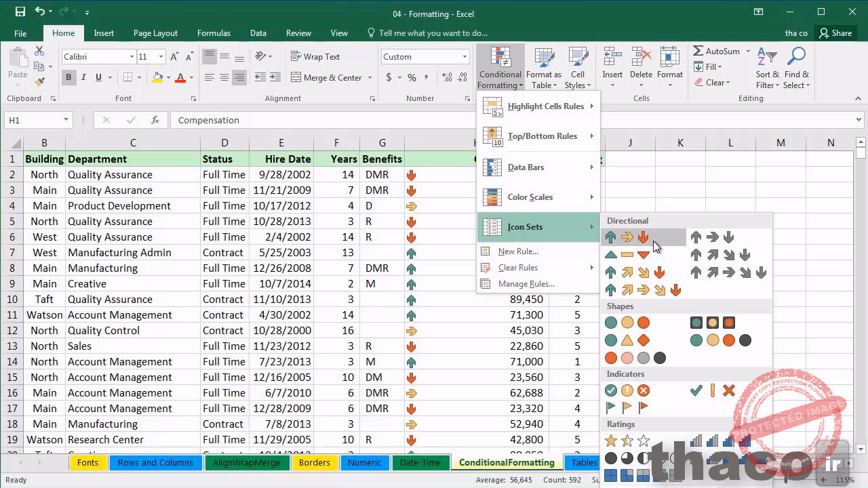
Task: Toggle Center horizontal alignment
Action: (x=224, y=78)
